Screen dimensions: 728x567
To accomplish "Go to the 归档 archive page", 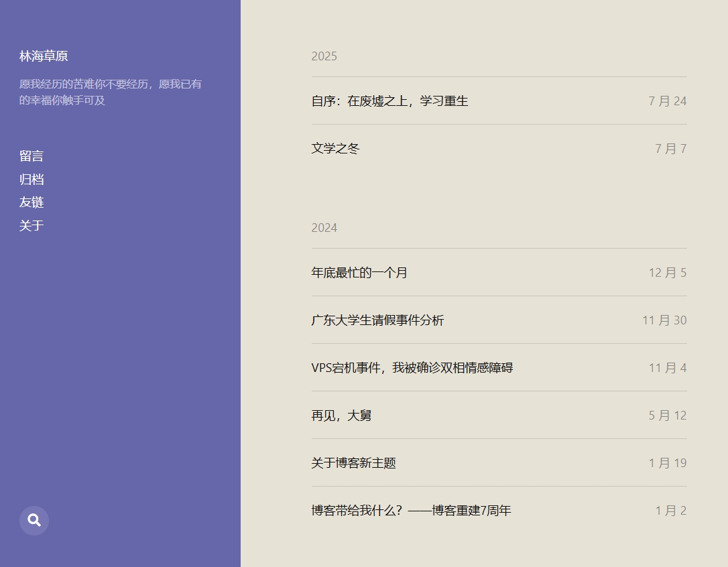I will pyautogui.click(x=32, y=180).
